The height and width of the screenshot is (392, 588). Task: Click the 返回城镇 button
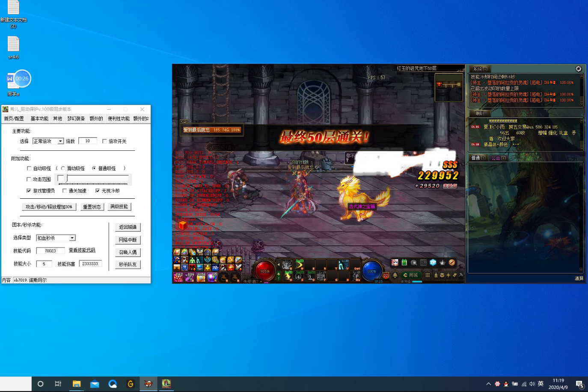(x=128, y=227)
